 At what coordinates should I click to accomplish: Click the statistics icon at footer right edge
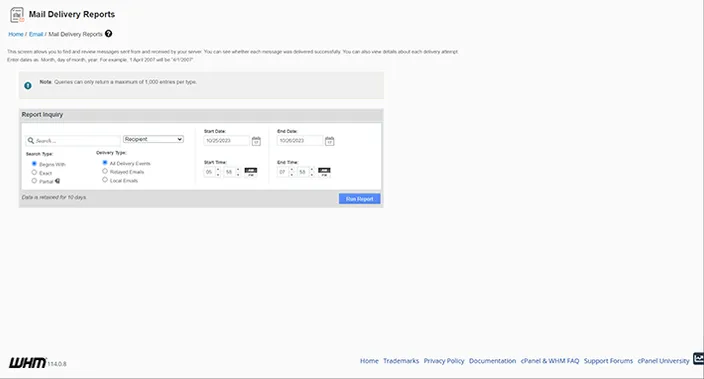tap(698, 358)
